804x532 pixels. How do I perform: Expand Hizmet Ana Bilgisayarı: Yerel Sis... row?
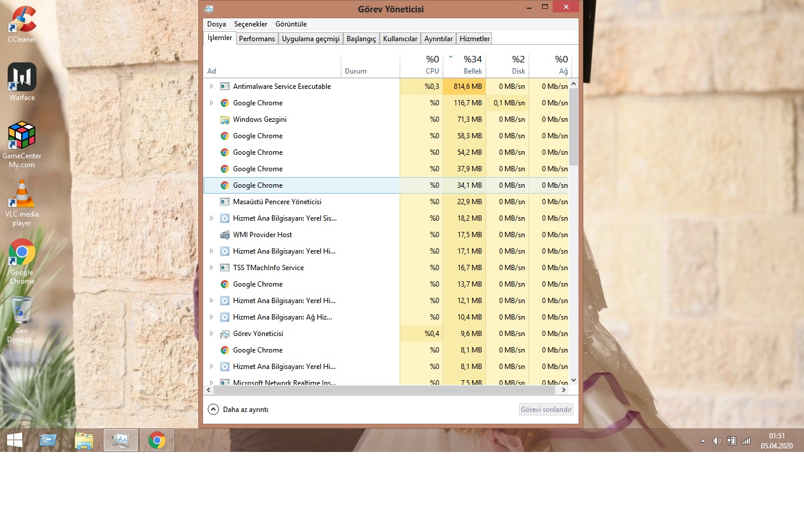point(211,218)
